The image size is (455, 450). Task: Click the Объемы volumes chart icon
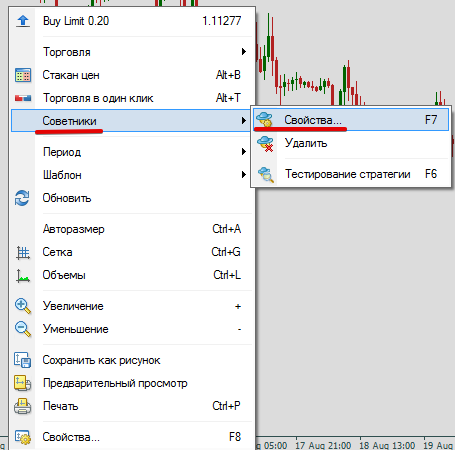click(x=23, y=276)
